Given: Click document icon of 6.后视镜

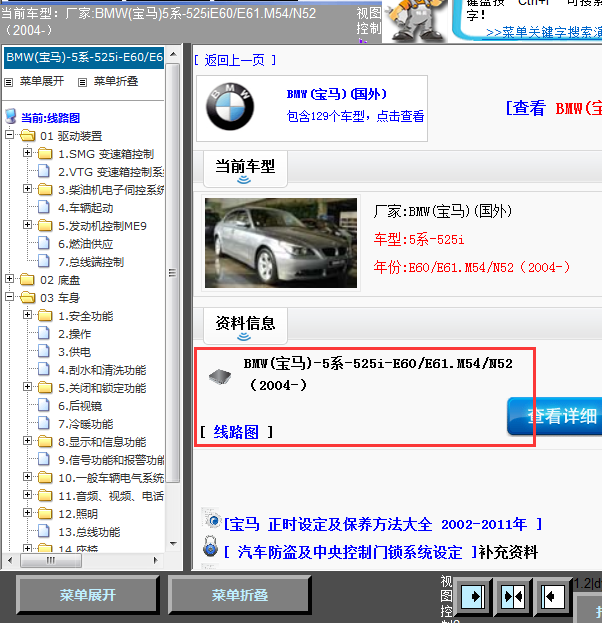Looking at the screenshot, I should pos(44,406).
